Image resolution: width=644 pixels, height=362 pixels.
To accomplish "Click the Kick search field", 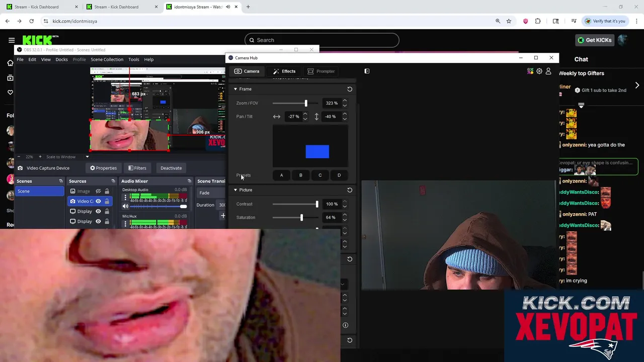I will pyautogui.click(x=322, y=40).
